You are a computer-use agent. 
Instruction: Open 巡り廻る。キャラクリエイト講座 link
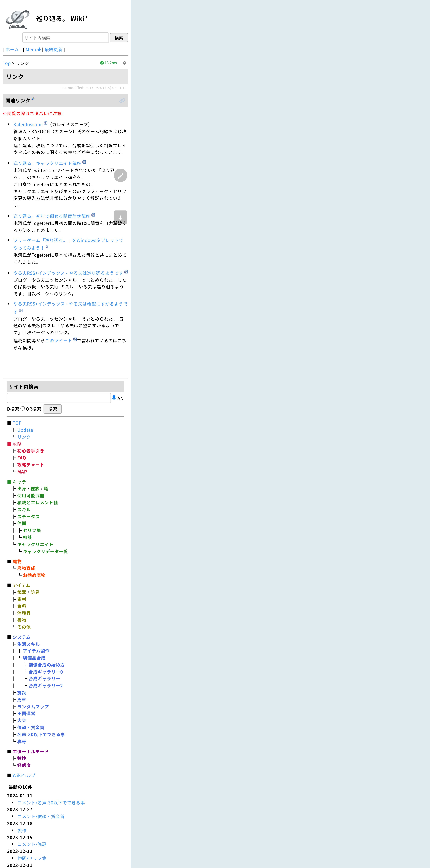[x=47, y=163]
